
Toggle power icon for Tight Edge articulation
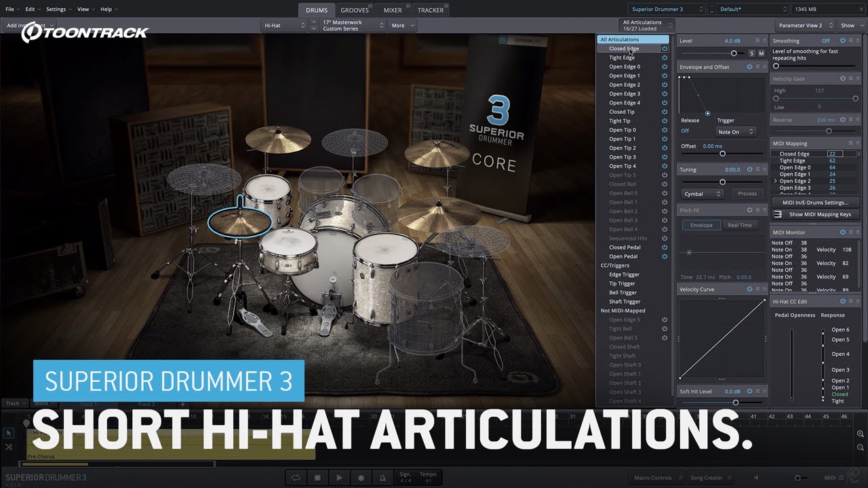point(665,58)
